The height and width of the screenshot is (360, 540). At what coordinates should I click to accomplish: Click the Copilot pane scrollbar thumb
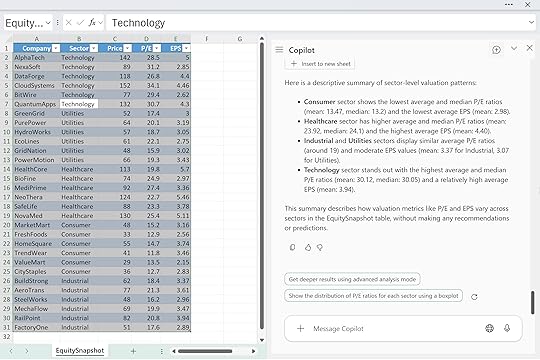pos(532,302)
